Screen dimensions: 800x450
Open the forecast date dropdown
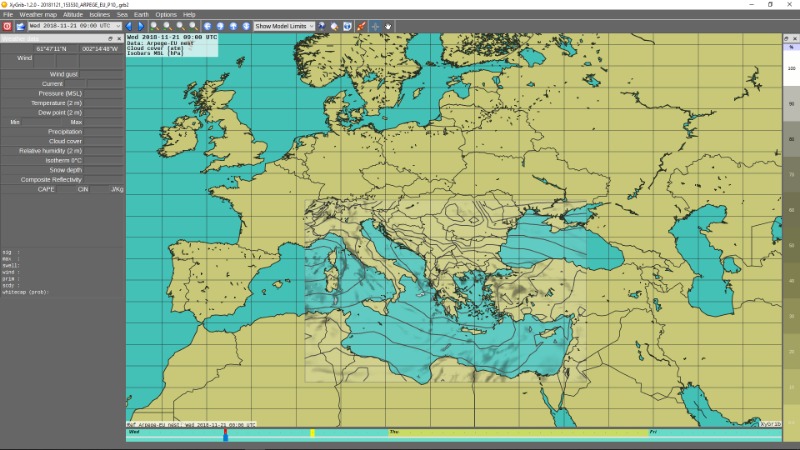(x=118, y=26)
